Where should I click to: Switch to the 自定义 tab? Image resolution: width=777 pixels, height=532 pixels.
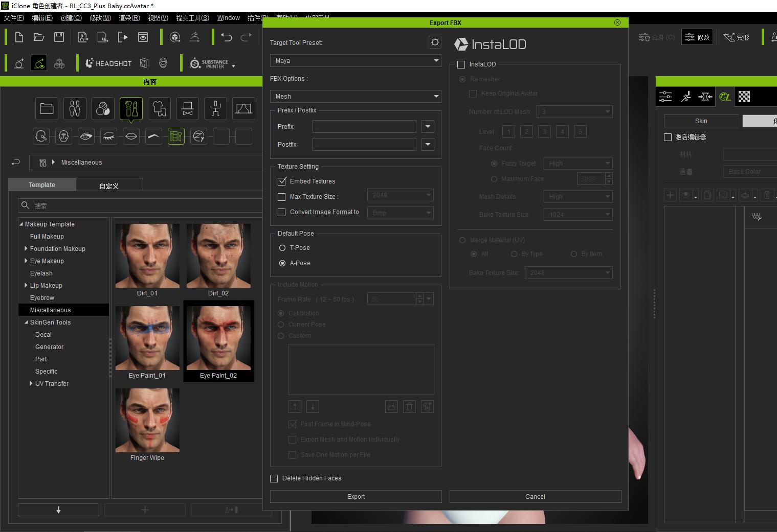tap(109, 186)
